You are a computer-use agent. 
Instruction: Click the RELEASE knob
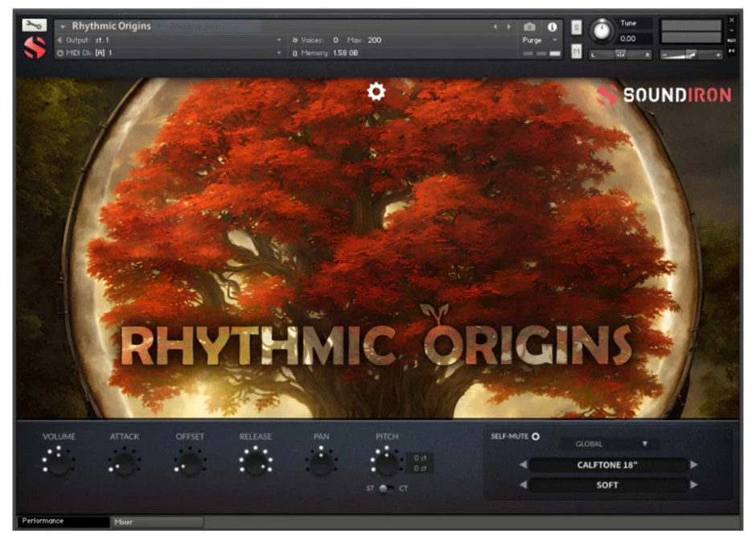256,462
